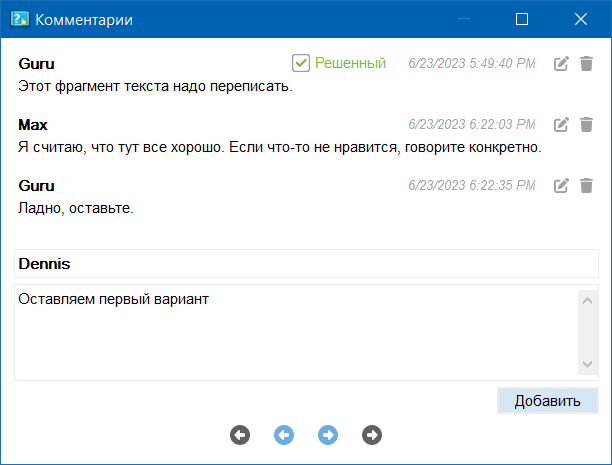
Task: Close the Комментарии window
Action: (x=580, y=19)
